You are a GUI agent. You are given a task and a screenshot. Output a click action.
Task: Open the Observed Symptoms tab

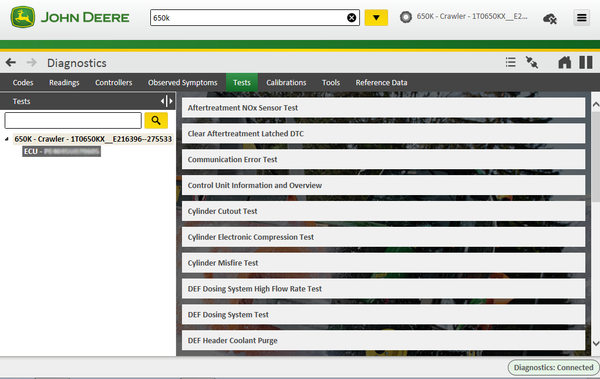point(183,83)
